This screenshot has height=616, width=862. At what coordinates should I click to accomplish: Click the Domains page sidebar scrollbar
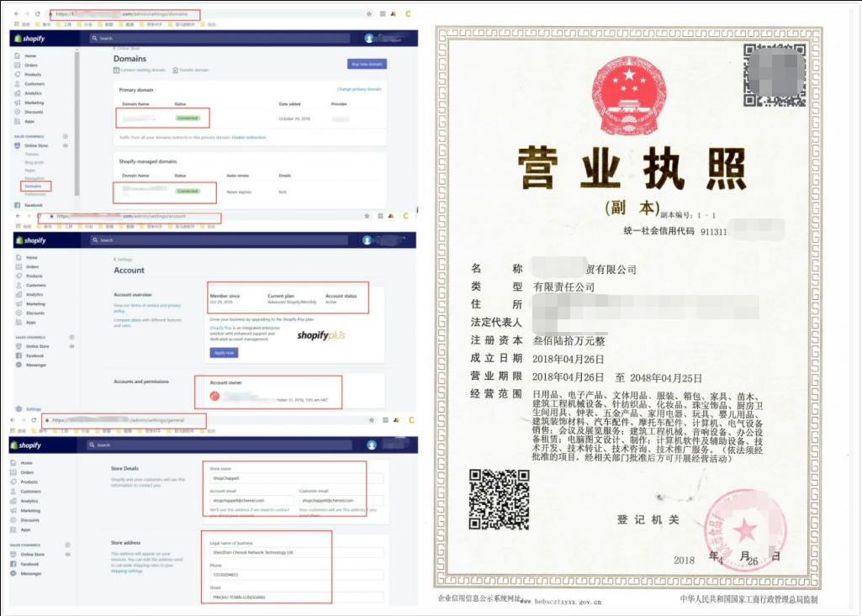[x=77, y=118]
